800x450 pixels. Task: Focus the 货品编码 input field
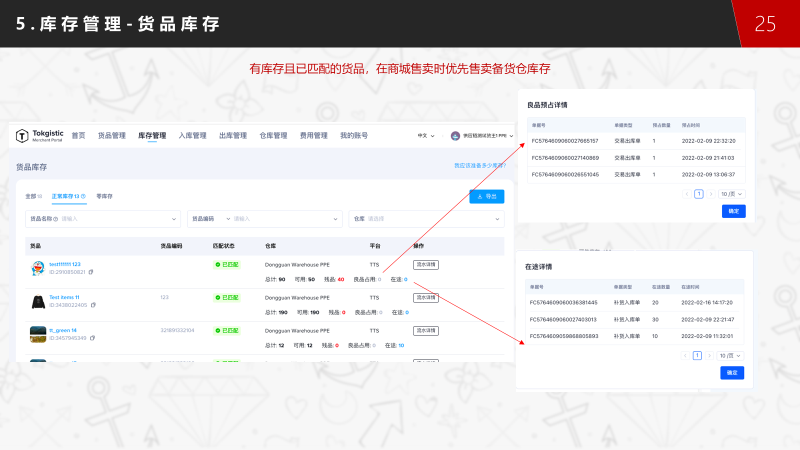coord(282,219)
